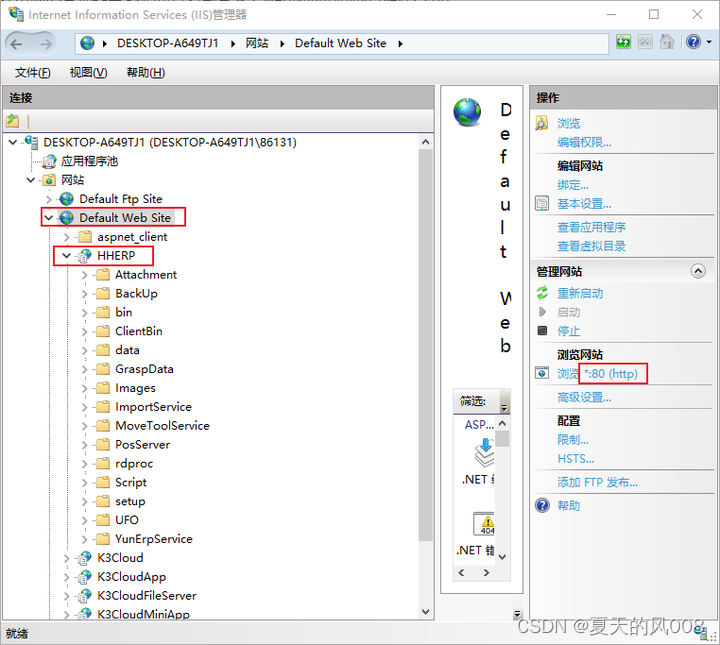Click the feature list scroll right arrow
The height and width of the screenshot is (645, 720).
click(x=486, y=572)
